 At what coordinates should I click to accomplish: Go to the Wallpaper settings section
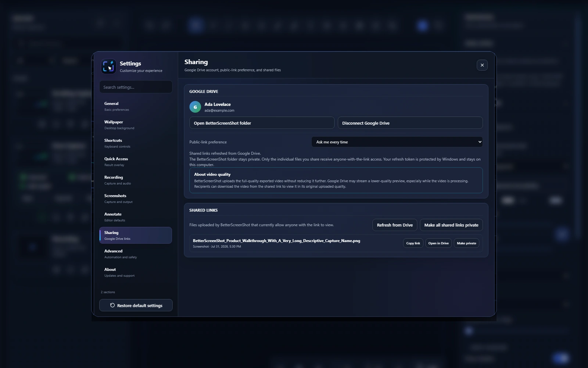pyautogui.click(x=136, y=125)
